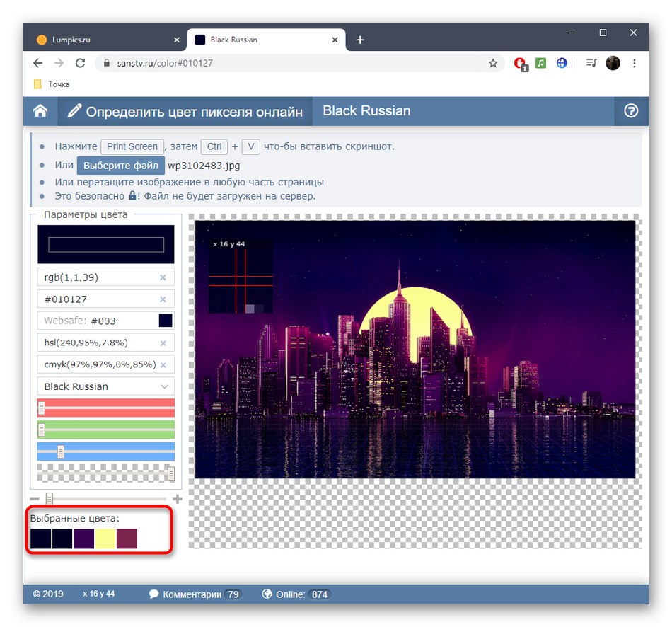Open the green music note extension
This screenshot has width=672, height=627.
click(541, 64)
